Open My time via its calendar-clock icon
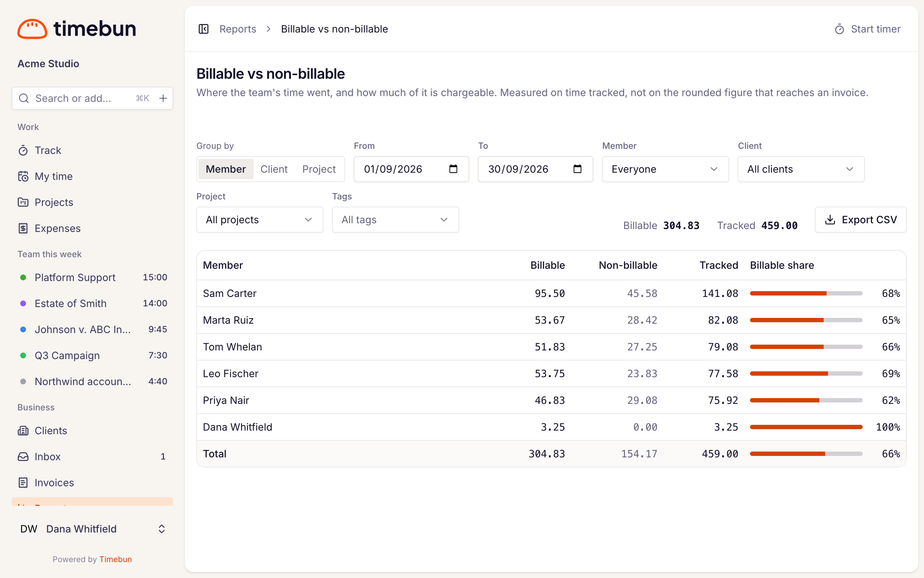Screen dimensions: 924x578 point(23,177)
